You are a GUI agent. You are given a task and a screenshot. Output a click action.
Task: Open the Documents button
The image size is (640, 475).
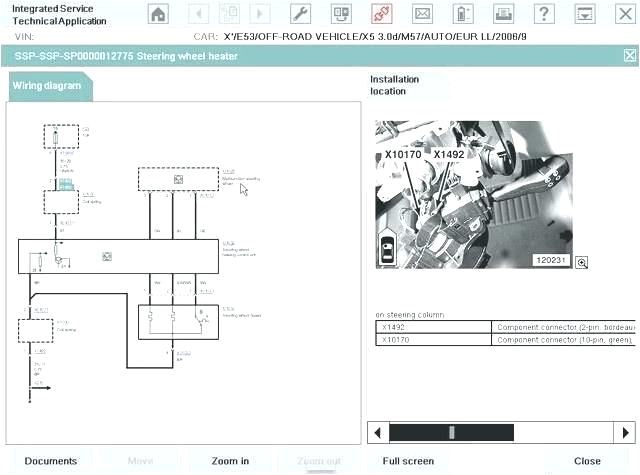(x=51, y=461)
